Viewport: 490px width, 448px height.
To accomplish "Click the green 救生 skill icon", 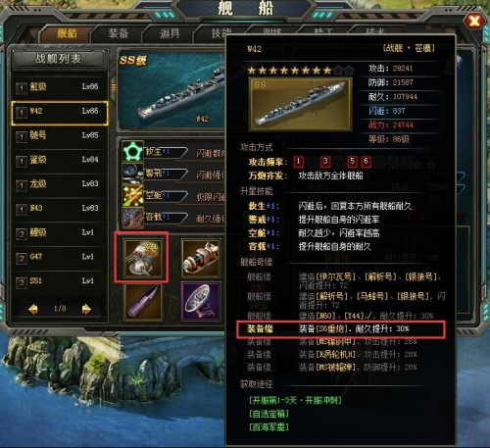I will (x=132, y=151).
